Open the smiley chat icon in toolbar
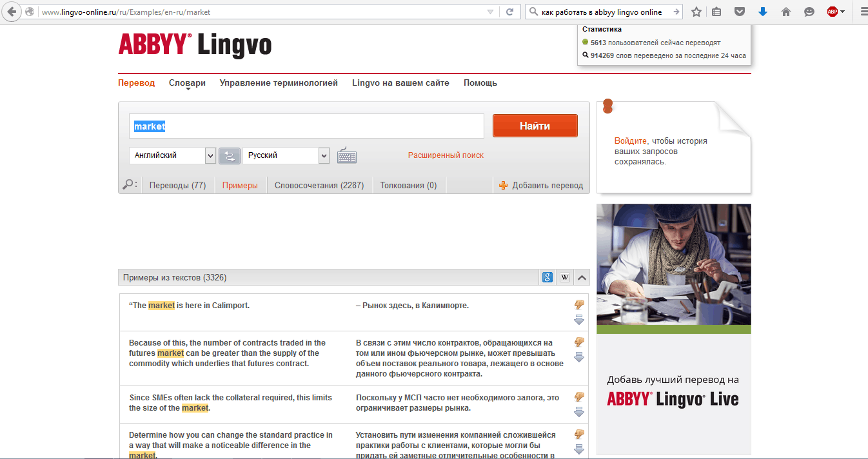The height and width of the screenshot is (459, 868). 809,12
